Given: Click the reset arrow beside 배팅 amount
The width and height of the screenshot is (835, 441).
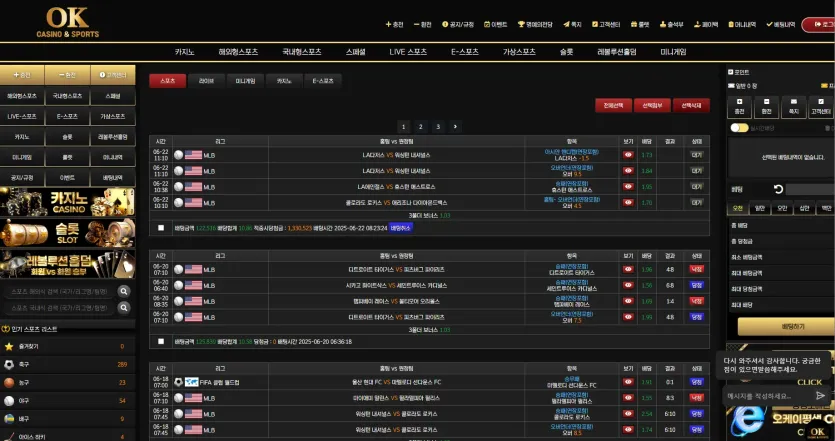Looking at the screenshot, I should (x=778, y=189).
